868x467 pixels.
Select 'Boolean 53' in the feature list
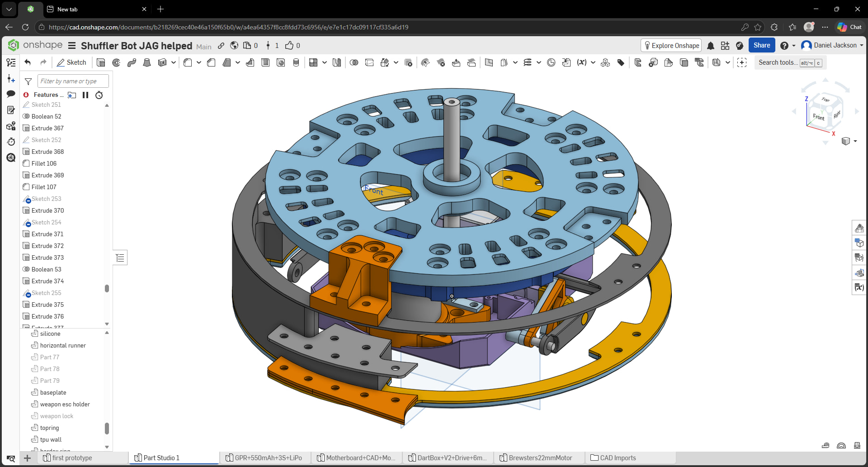click(x=46, y=269)
